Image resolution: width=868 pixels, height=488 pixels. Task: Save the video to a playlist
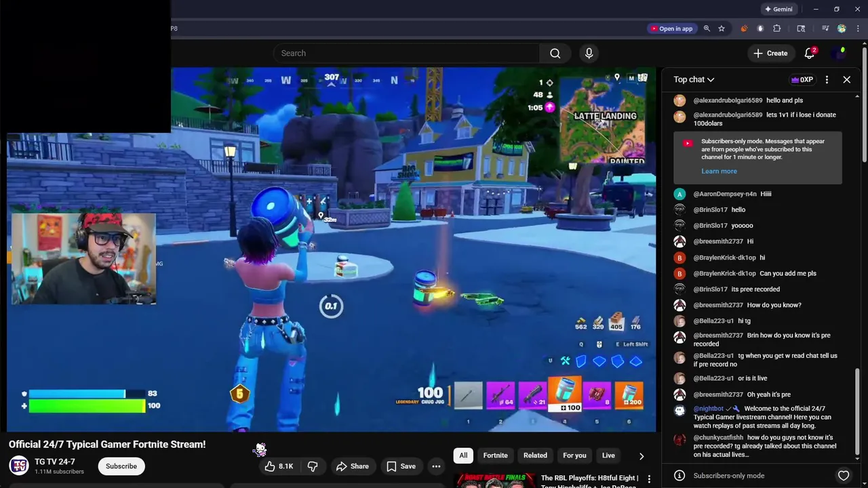[401, 466]
